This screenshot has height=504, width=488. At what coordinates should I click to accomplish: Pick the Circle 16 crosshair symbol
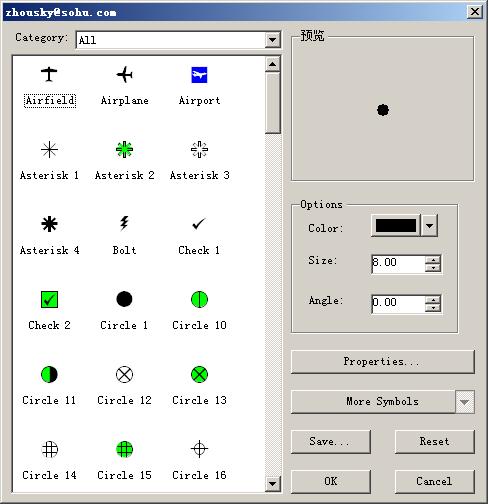tap(199, 449)
